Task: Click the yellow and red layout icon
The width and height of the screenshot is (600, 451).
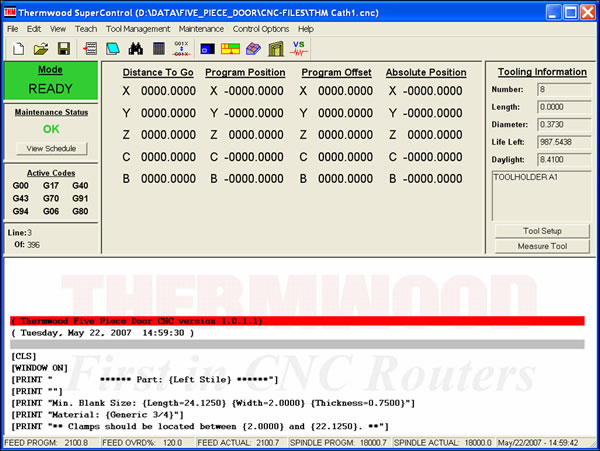Action: click(230, 49)
